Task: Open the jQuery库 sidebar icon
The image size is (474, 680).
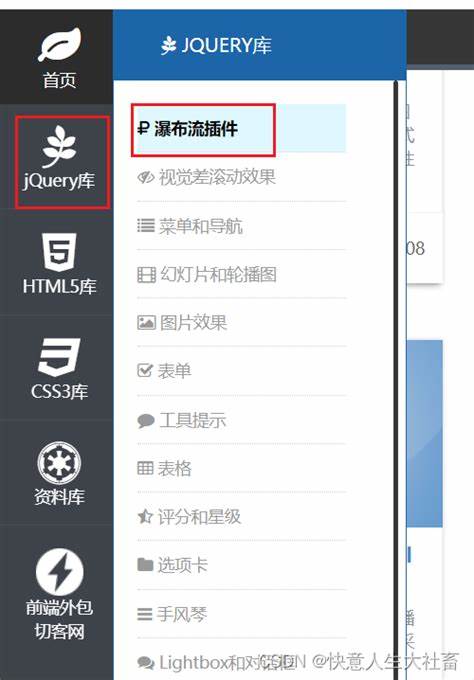Action: 59,146
